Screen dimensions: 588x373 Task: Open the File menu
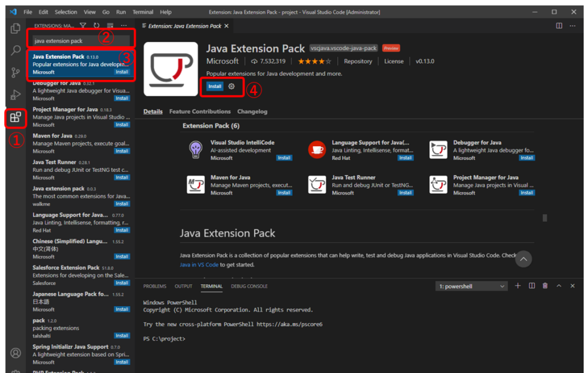pyautogui.click(x=28, y=12)
